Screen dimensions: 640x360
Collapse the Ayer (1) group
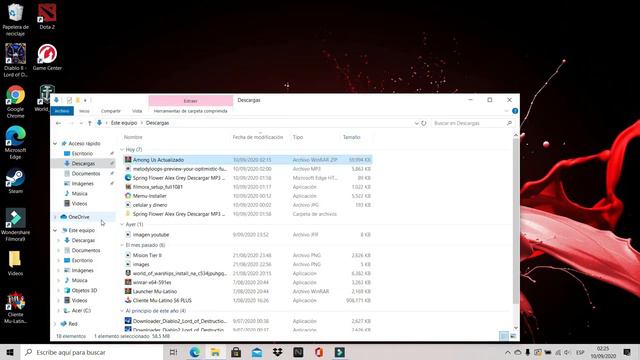[122, 224]
